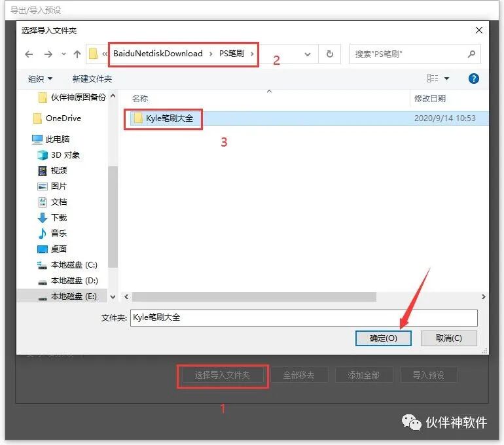
Task: Click 添加全部 in background window
Action: tap(363, 375)
